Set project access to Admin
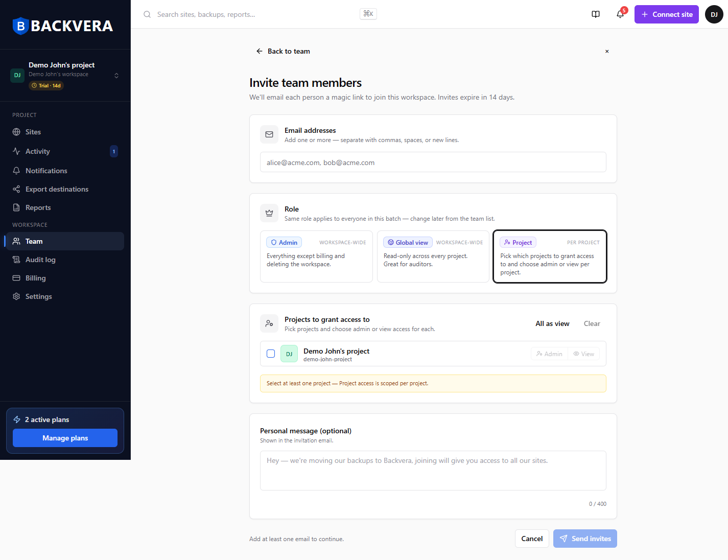The height and width of the screenshot is (560, 728). (549, 354)
